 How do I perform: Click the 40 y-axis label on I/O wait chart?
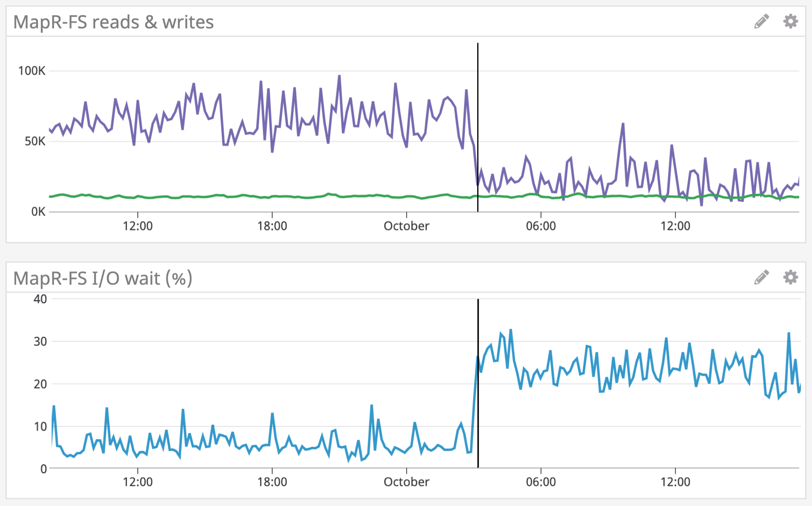(x=40, y=299)
